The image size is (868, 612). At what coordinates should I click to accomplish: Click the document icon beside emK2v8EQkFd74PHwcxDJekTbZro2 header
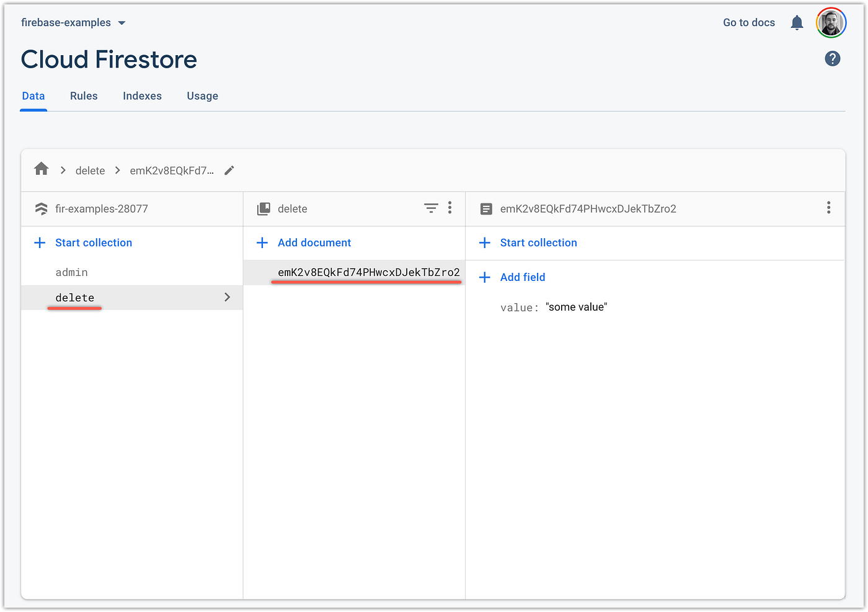(486, 209)
